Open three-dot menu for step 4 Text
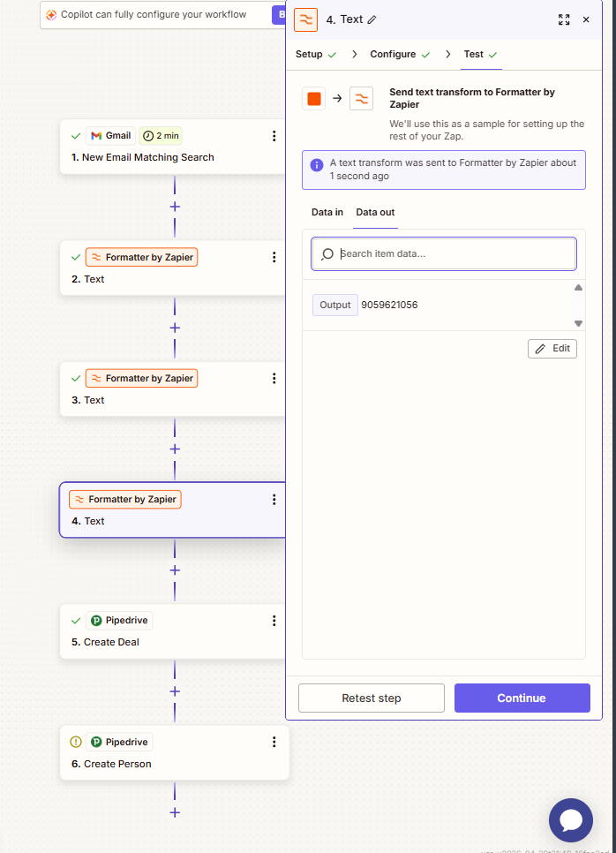This screenshot has height=853, width=616. pyautogui.click(x=274, y=500)
